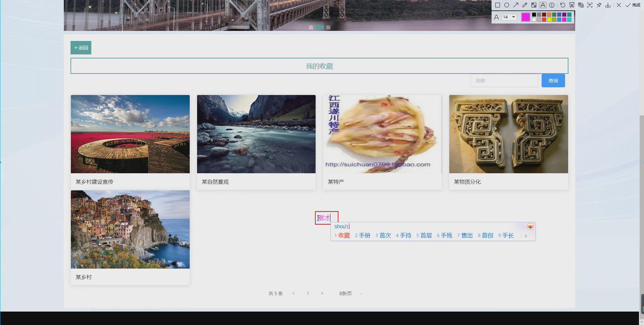Activate the second carousel indicator dot

pyautogui.click(x=320, y=27)
